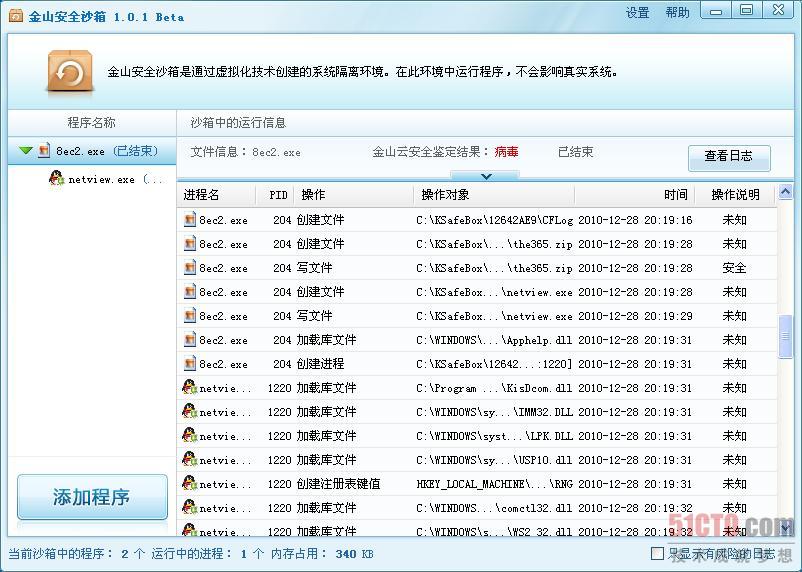Click the 金山安全沙箱 window title text
Image resolution: width=802 pixels, height=572 pixels.
(x=106, y=16)
